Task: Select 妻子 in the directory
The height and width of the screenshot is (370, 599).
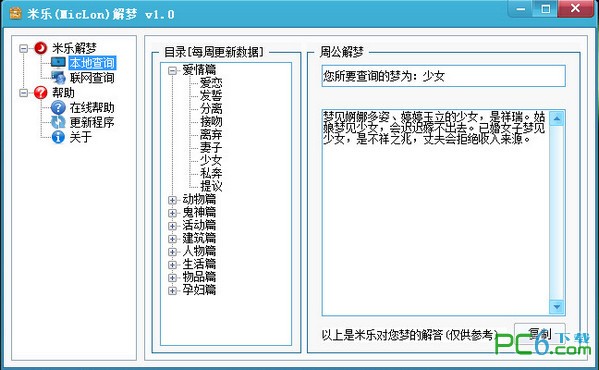Action: 211,147
